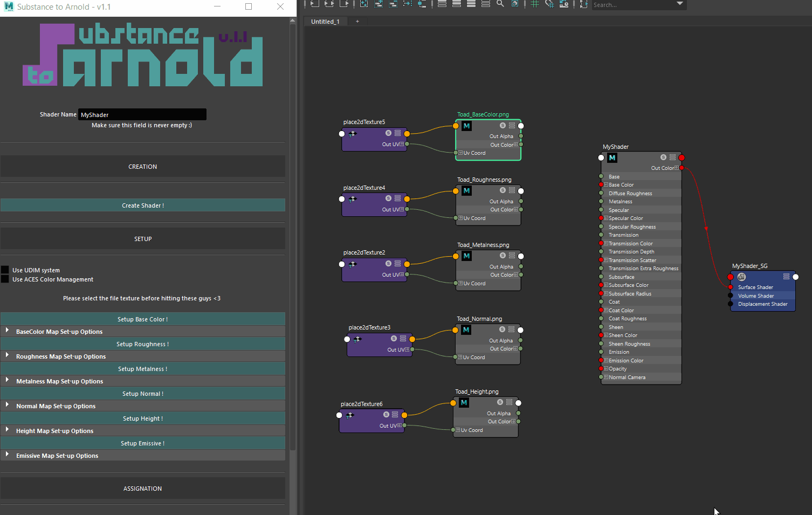Click the Setup Base Color ! button
Viewport: 812px width, 515px height.
pyautogui.click(x=143, y=319)
